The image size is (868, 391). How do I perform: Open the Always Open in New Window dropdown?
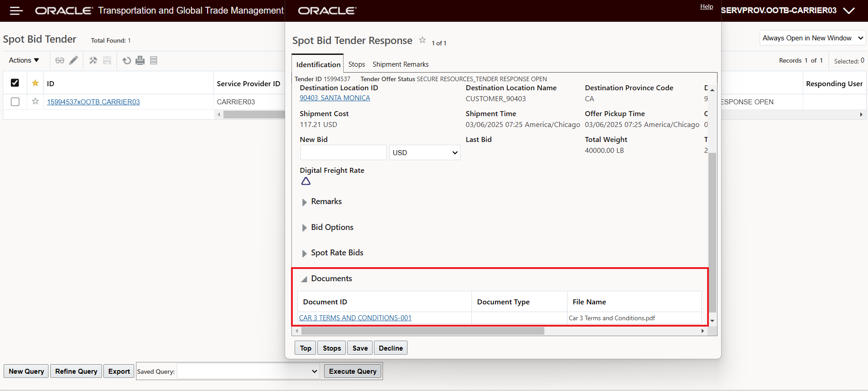coord(813,38)
